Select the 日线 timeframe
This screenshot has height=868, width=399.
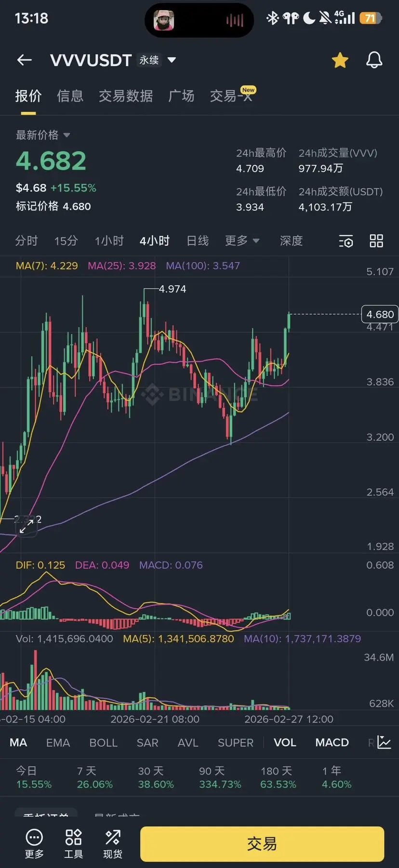pos(198,240)
